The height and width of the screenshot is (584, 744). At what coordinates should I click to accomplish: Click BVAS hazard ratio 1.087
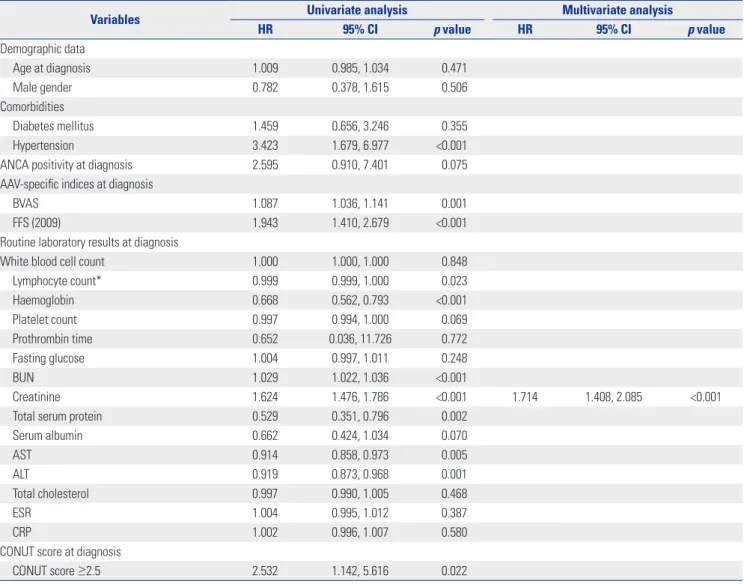click(x=265, y=204)
